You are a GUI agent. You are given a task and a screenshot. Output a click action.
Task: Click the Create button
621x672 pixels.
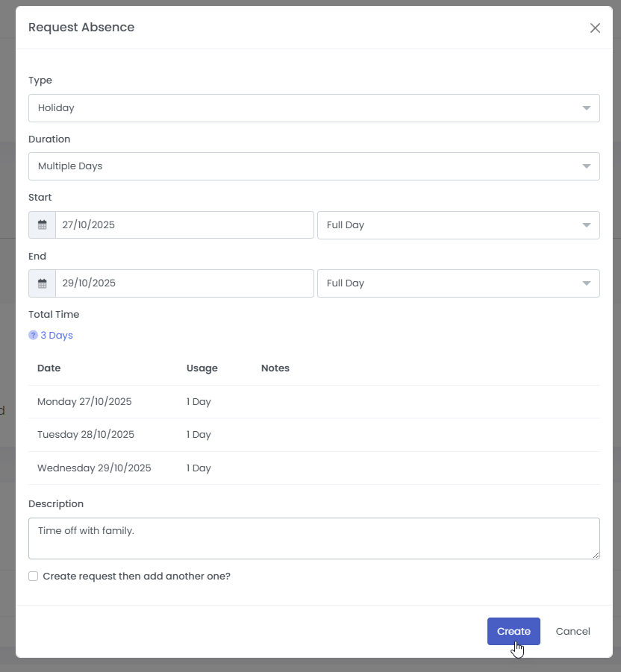click(x=514, y=631)
